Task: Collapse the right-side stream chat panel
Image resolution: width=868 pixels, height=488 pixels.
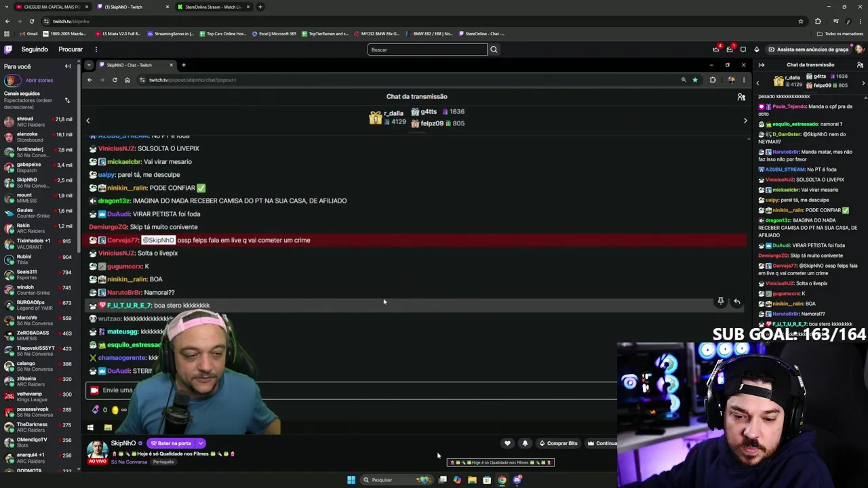Action: tap(761, 65)
